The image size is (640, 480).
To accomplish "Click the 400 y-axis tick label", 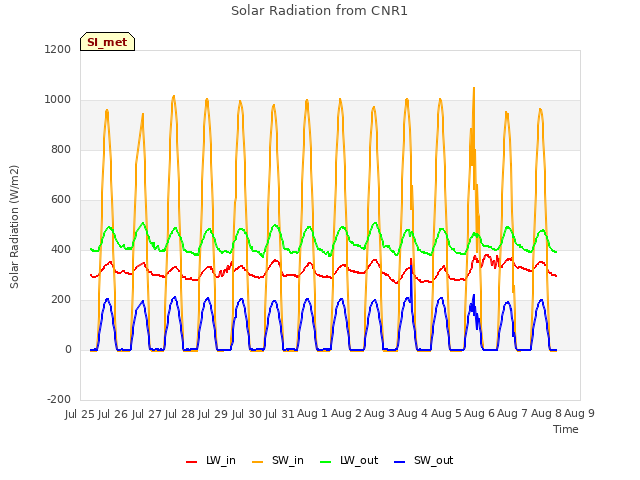I will point(61,249).
